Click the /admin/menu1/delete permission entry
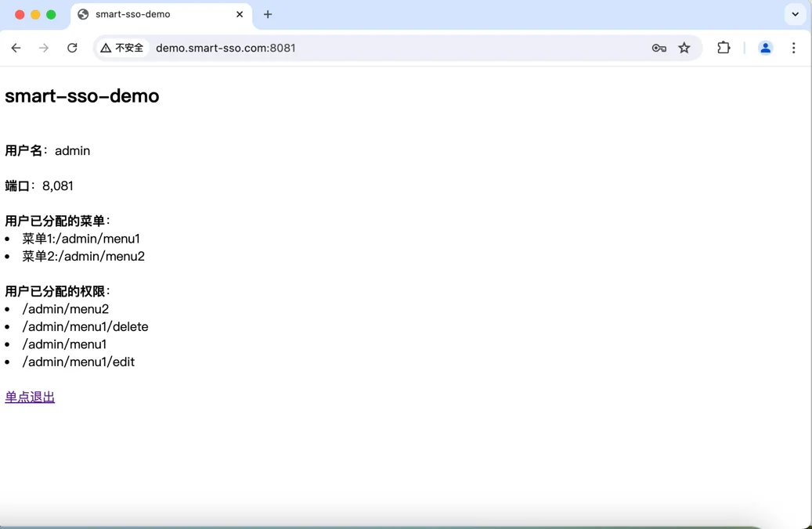The image size is (812, 529). 85,326
